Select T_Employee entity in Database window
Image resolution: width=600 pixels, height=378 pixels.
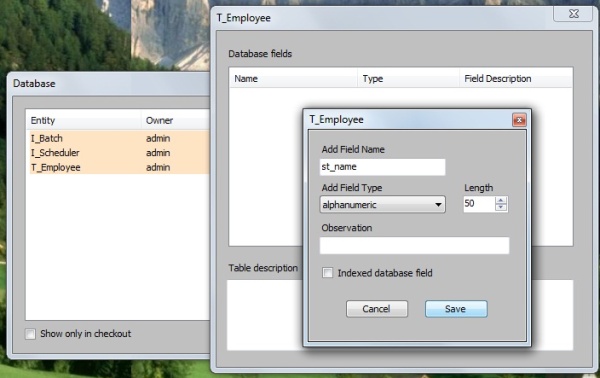(56, 167)
